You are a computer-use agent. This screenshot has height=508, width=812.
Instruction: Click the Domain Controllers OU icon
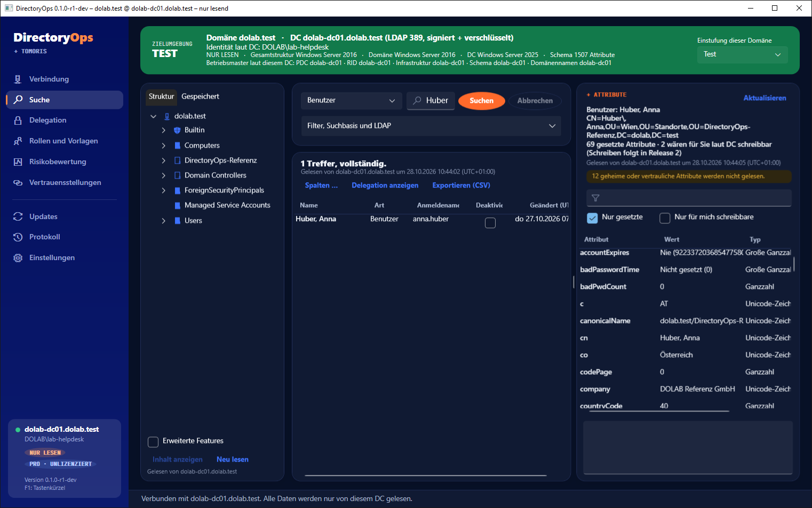pyautogui.click(x=177, y=175)
